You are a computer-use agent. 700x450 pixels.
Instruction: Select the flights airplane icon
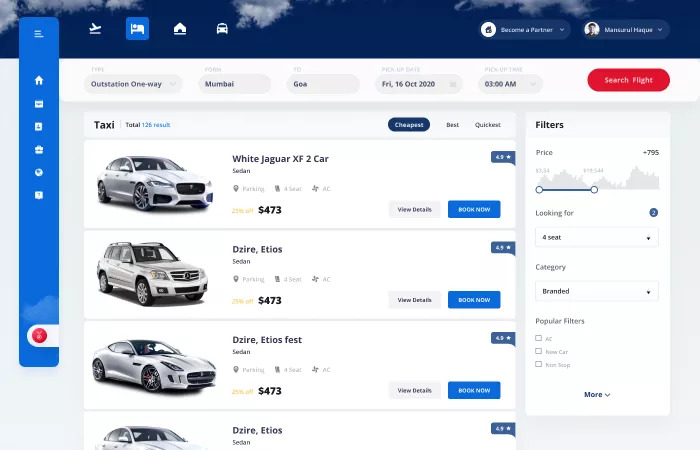[95, 29]
